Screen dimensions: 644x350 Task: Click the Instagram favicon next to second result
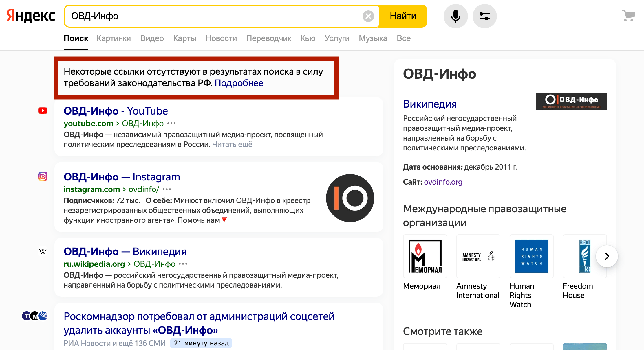(x=43, y=176)
